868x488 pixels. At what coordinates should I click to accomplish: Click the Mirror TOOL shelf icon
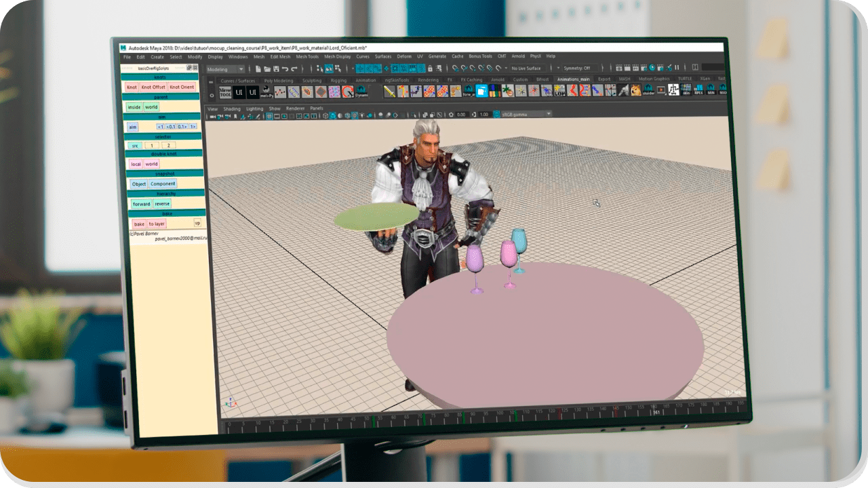225,92
